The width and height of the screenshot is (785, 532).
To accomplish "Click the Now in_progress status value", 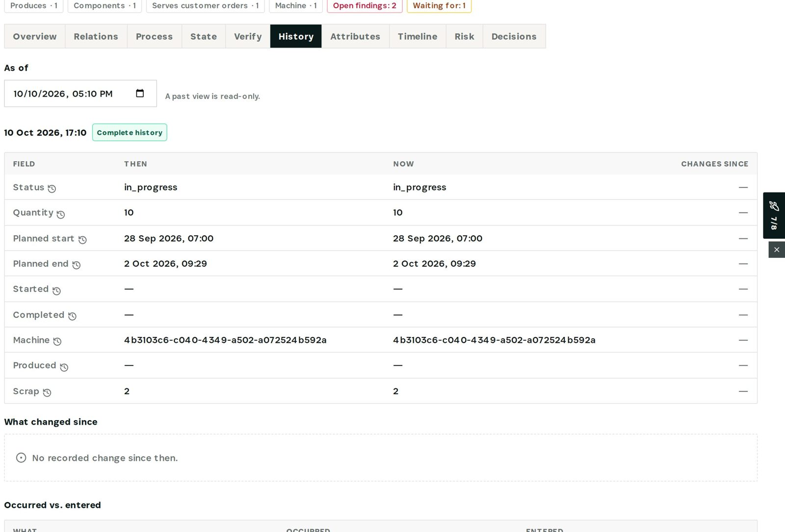I will 419,187.
